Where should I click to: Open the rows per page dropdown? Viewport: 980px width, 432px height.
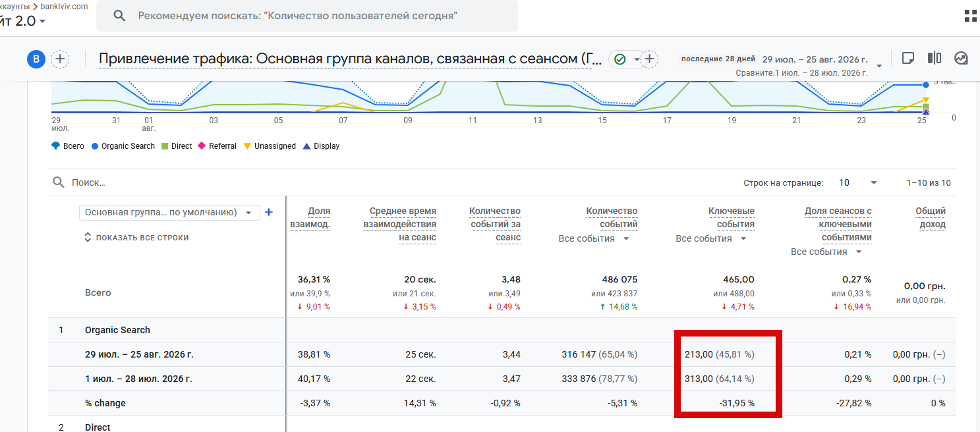tap(857, 182)
